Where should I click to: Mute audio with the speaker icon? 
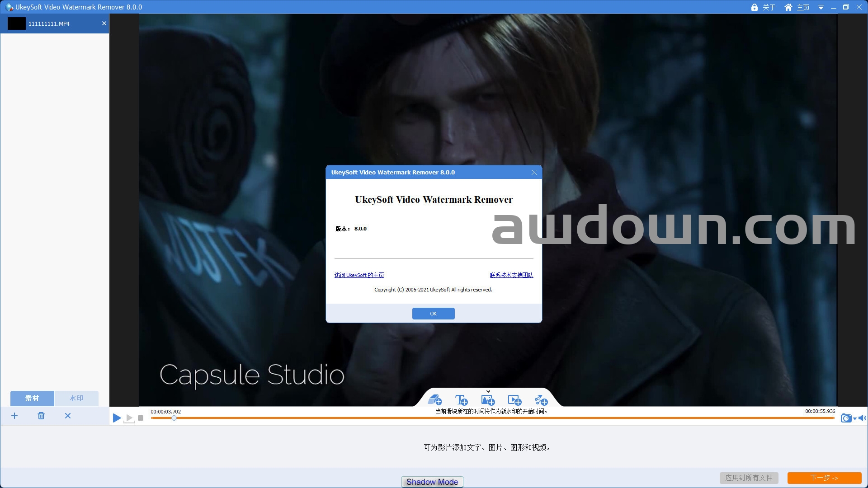tap(862, 418)
